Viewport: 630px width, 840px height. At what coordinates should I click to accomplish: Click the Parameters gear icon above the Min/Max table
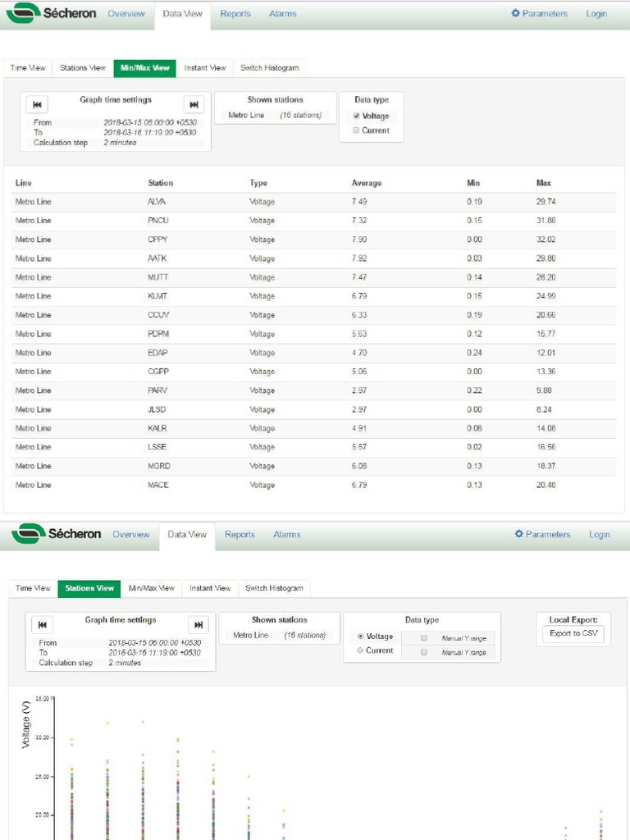516,14
